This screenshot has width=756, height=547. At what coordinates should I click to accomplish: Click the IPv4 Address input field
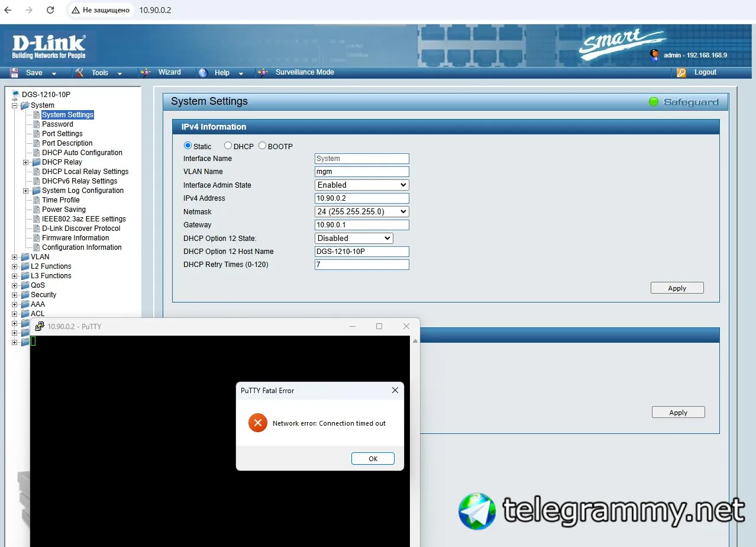pyautogui.click(x=361, y=198)
